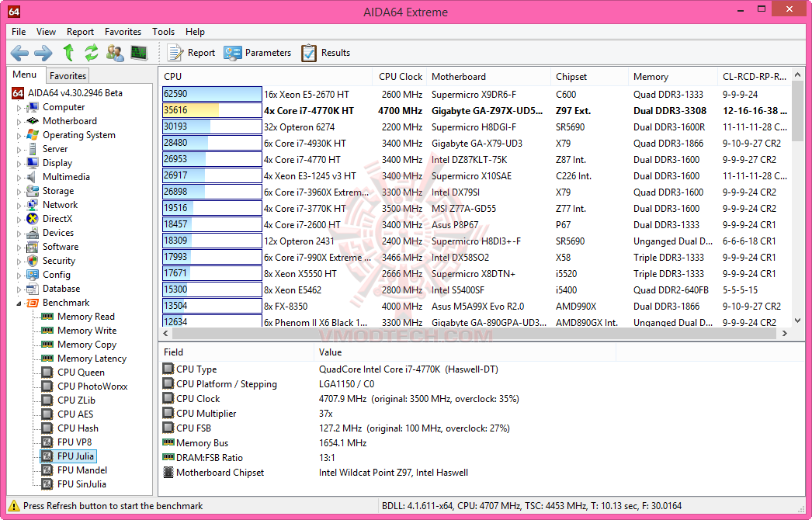Open the File menu
Image resolution: width=812 pixels, height=520 pixels.
(19, 32)
